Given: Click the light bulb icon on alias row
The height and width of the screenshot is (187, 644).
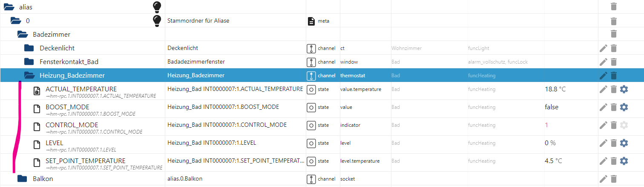Looking at the screenshot, I should (x=157, y=6).
